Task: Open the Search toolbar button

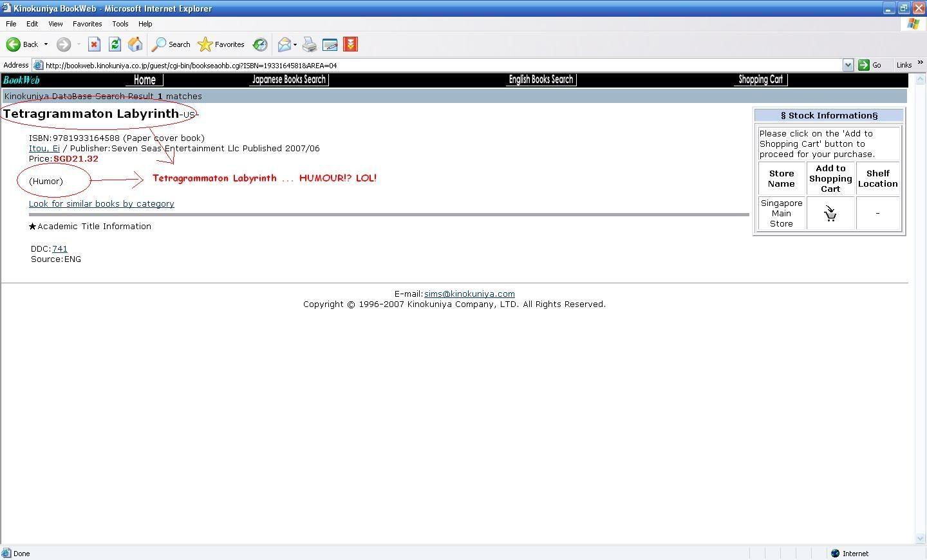Action: coord(171,44)
